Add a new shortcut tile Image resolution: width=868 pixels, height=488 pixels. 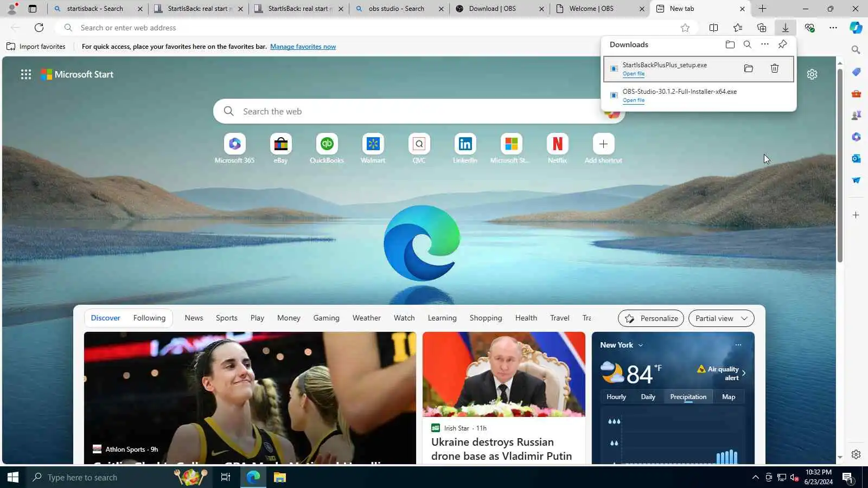coord(603,149)
